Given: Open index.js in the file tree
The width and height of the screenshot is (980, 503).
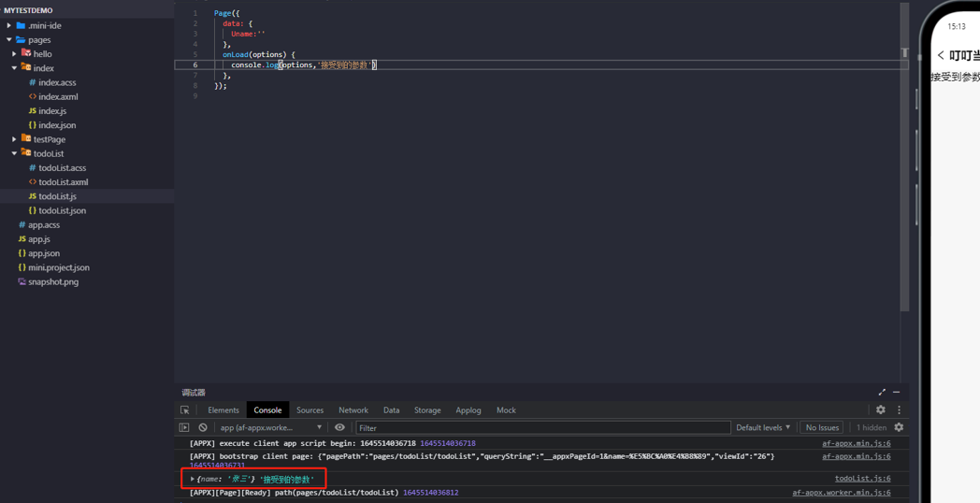Looking at the screenshot, I should point(52,110).
